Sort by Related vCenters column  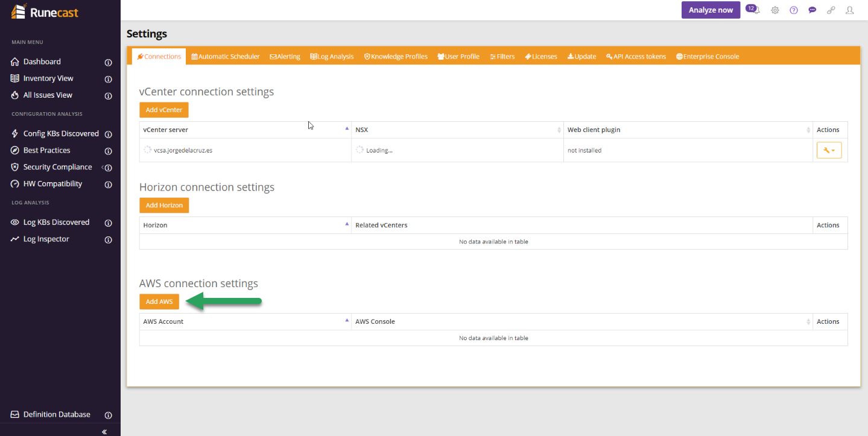[582, 225]
